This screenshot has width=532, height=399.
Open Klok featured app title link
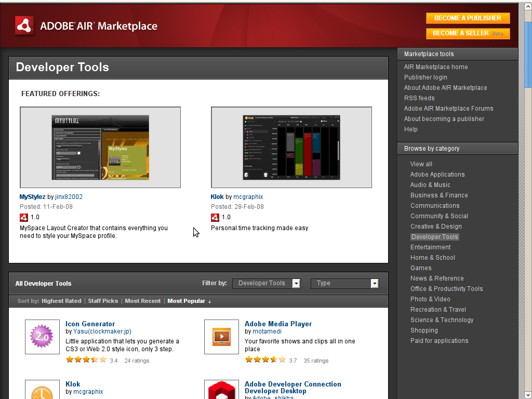pos(217,197)
